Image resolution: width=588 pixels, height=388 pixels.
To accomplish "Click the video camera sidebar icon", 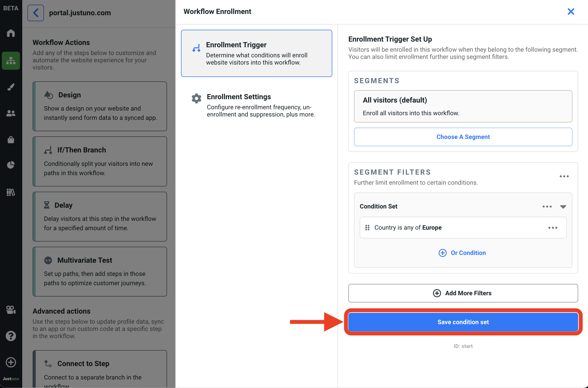I will point(11,310).
